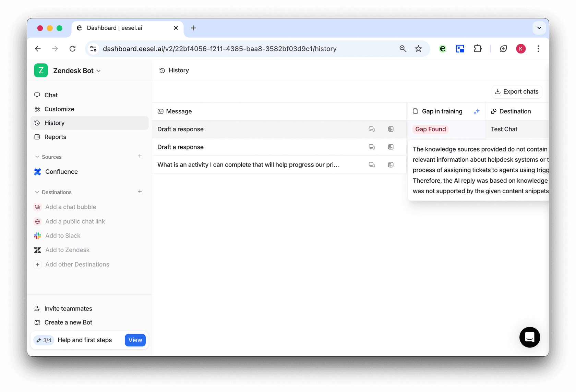Open the Reports page in sidebar
This screenshot has width=576, height=392.
[55, 137]
